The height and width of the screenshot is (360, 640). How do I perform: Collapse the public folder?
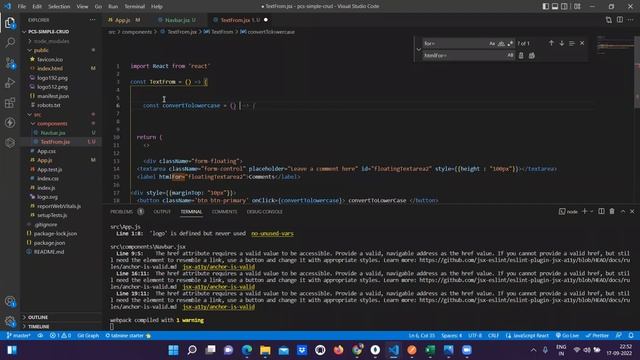[41, 50]
